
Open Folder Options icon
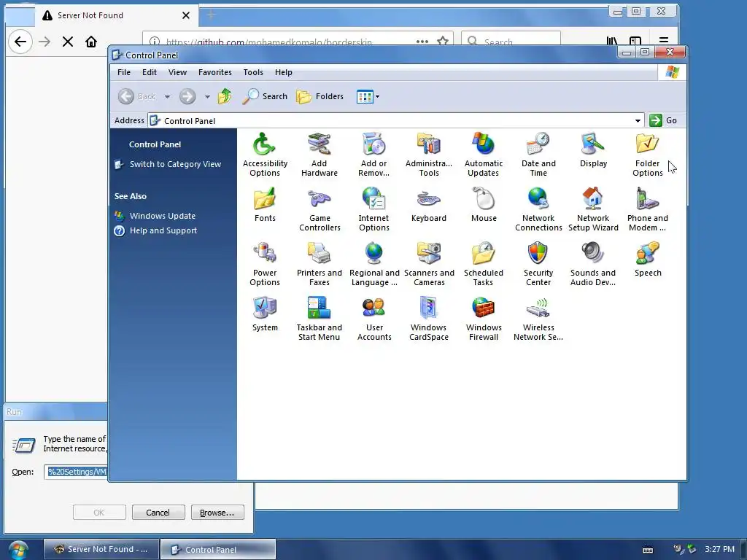648,155
